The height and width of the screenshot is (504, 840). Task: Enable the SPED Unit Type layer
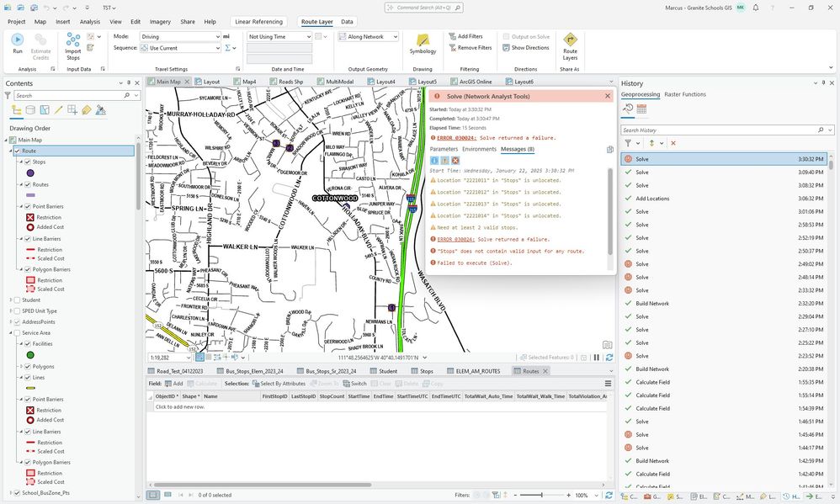pos(17,310)
